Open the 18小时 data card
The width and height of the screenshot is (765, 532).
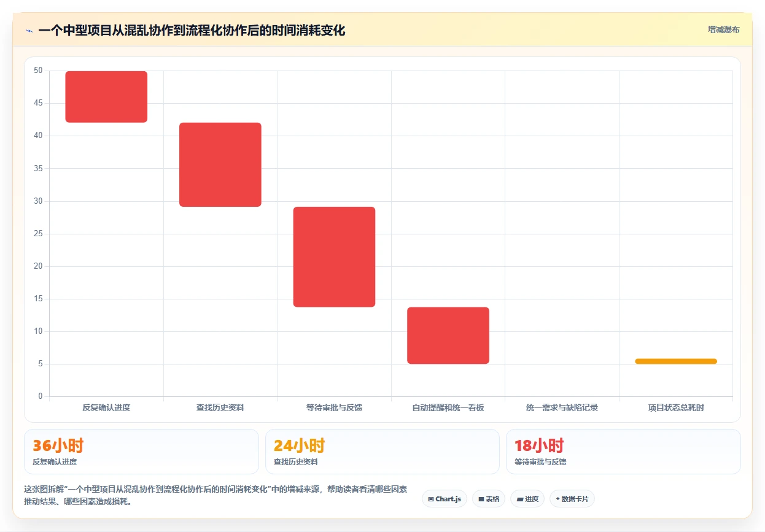click(x=623, y=452)
